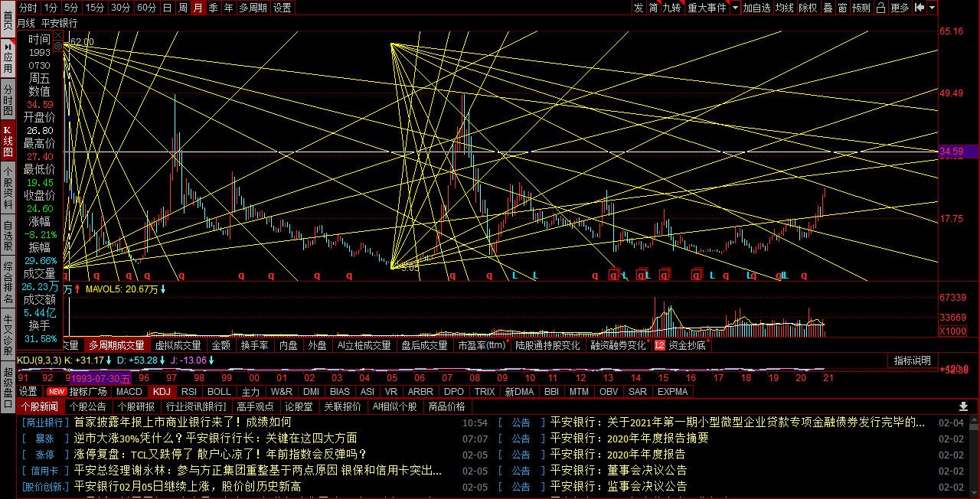Open the 个股公告 news tab

pyautogui.click(x=87, y=406)
